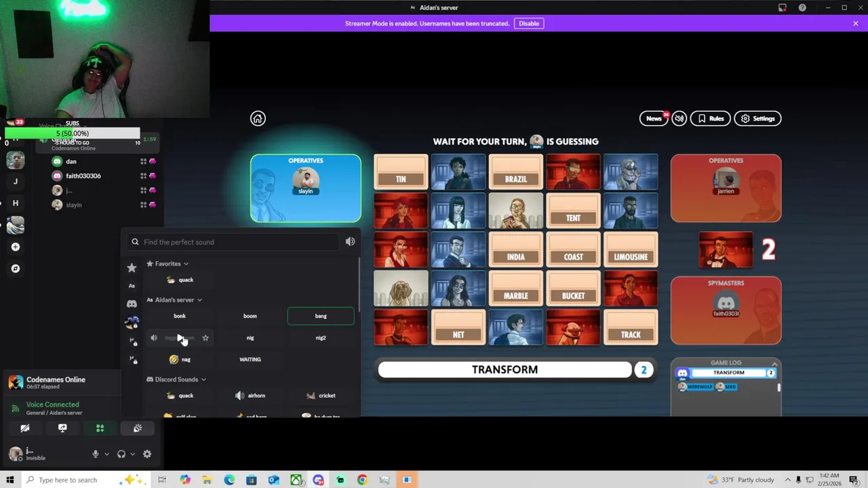Jump to Discord sounds via Discord logo icon
868x488 pixels.
(132, 304)
